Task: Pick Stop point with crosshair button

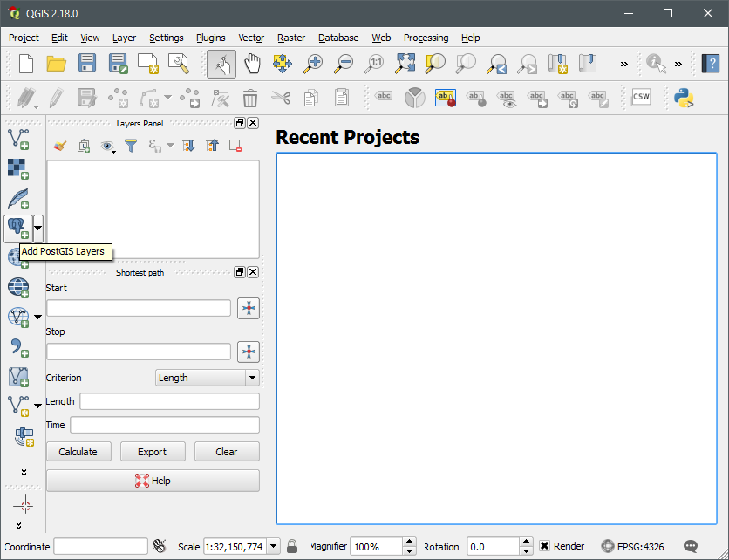Action: click(249, 352)
